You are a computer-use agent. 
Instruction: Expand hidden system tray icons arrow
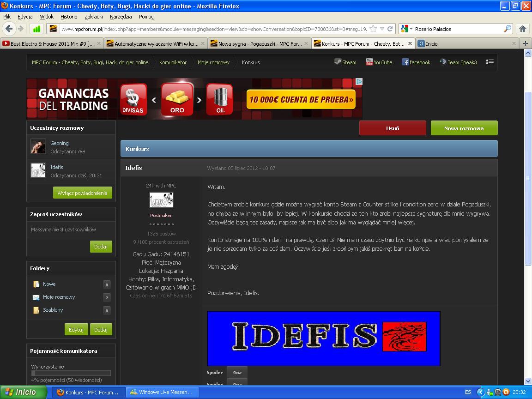pyautogui.click(x=480, y=392)
